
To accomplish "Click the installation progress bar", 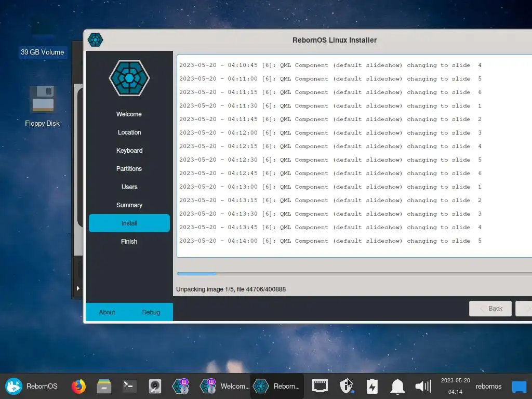I will click(354, 273).
